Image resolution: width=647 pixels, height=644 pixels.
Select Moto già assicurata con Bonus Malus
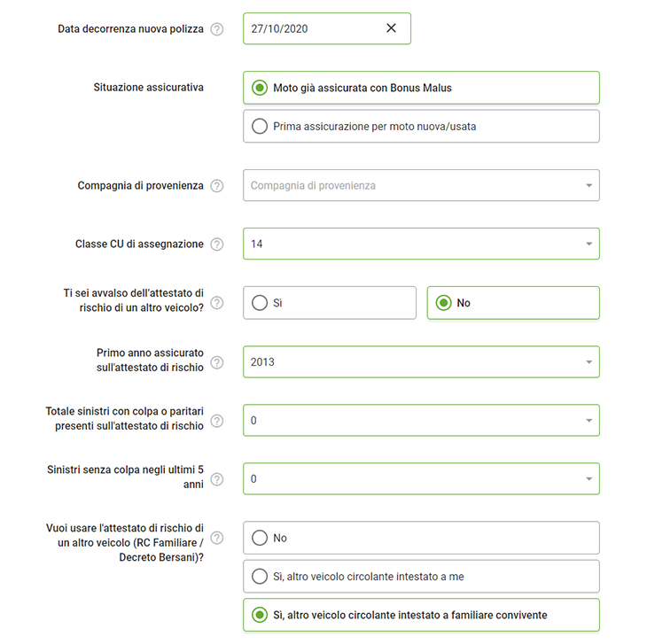pyautogui.click(x=260, y=88)
